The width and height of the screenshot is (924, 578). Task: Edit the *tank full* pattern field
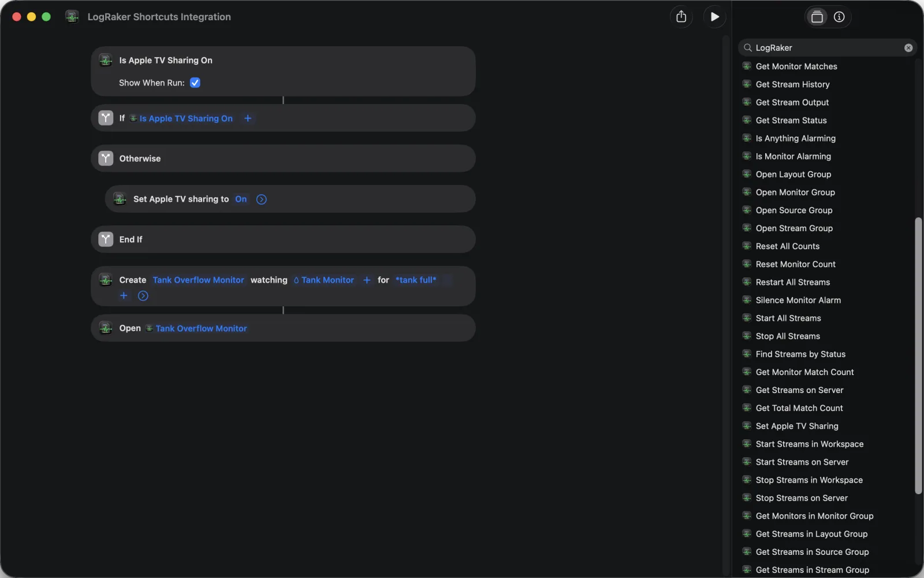coord(416,280)
